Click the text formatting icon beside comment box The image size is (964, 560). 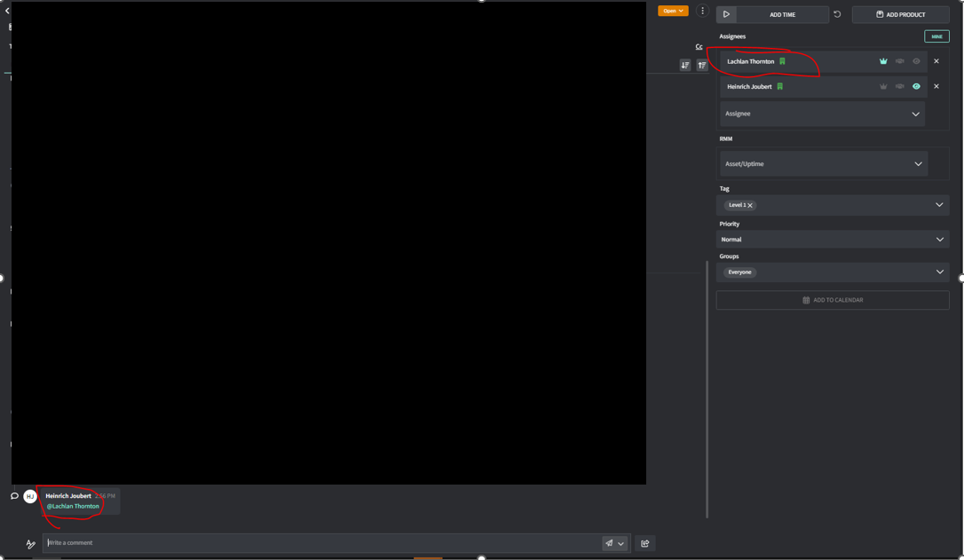31,544
